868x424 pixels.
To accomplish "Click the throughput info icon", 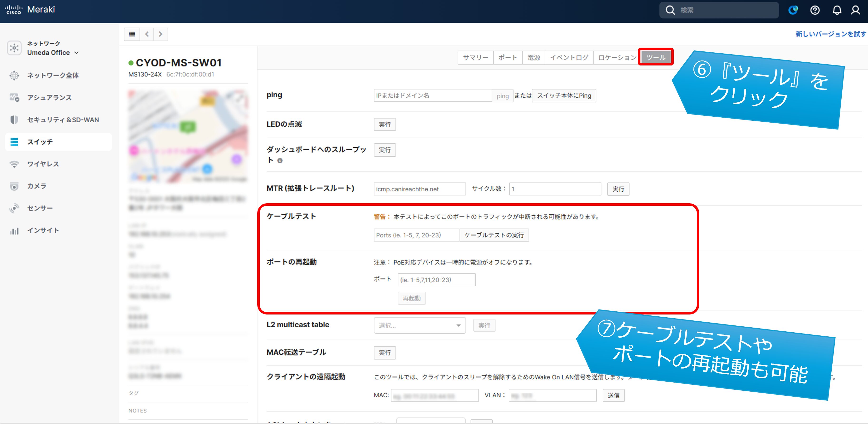I will click(280, 160).
